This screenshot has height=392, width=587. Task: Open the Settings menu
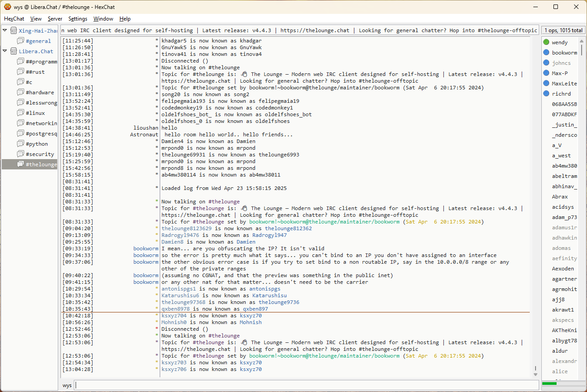click(78, 19)
